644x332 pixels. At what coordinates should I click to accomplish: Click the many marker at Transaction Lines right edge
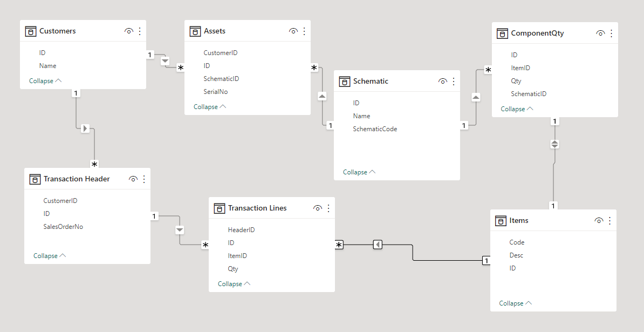[x=339, y=245]
